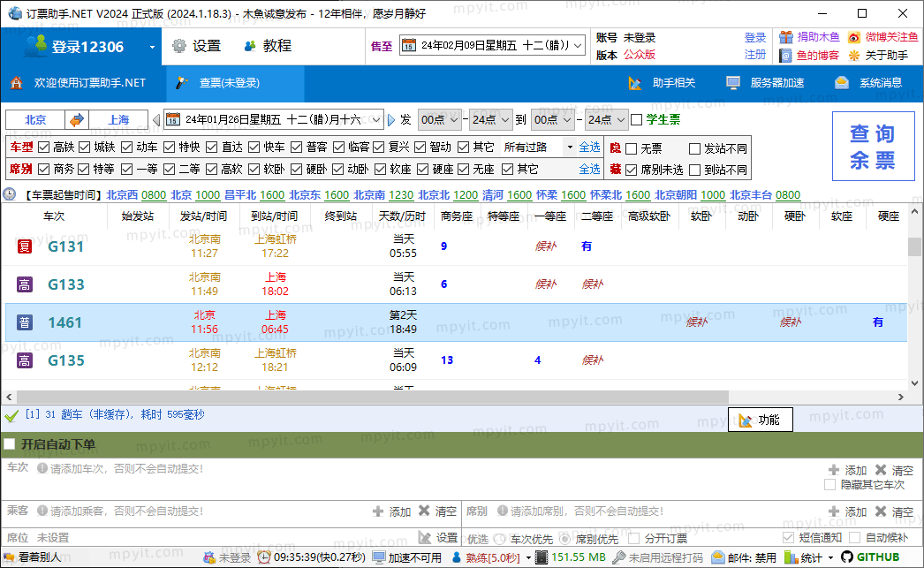
Task: Click the clock icon beside 车票起售时间
Action: [10, 194]
